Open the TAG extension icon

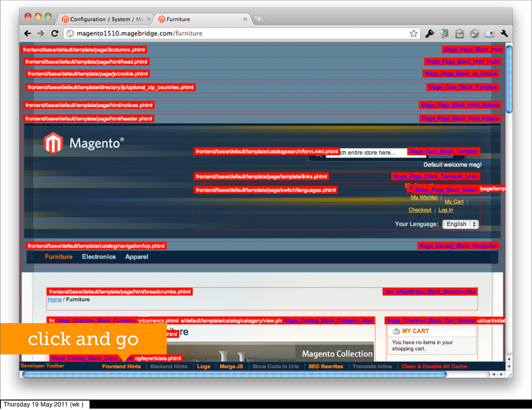point(460,34)
